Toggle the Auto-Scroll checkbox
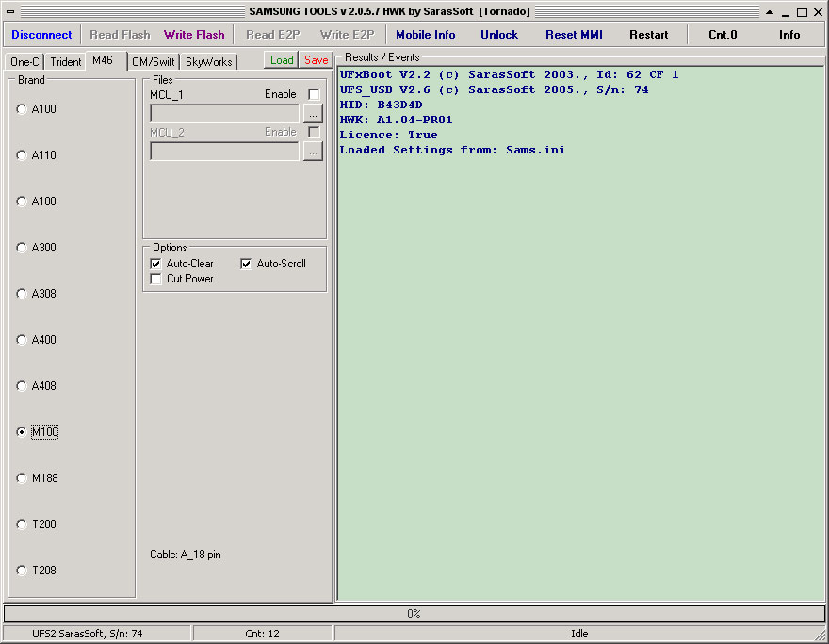Image resolution: width=829 pixels, height=644 pixels. pos(273,264)
